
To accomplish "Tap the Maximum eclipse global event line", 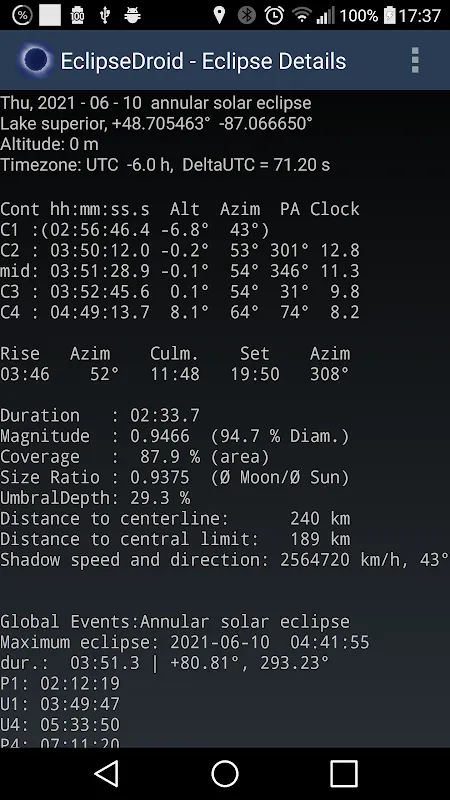I will pyautogui.click(x=185, y=642).
